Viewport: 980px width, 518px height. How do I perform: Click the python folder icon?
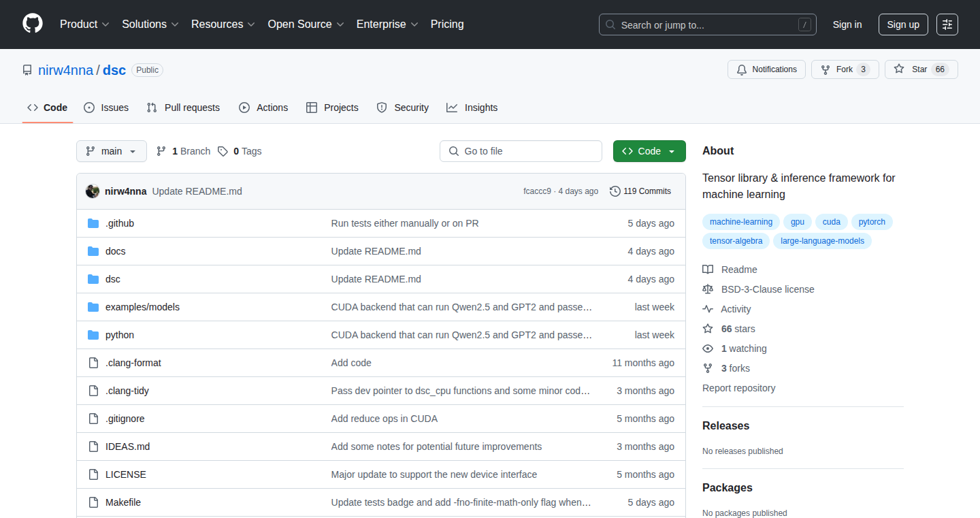(x=93, y=335)
